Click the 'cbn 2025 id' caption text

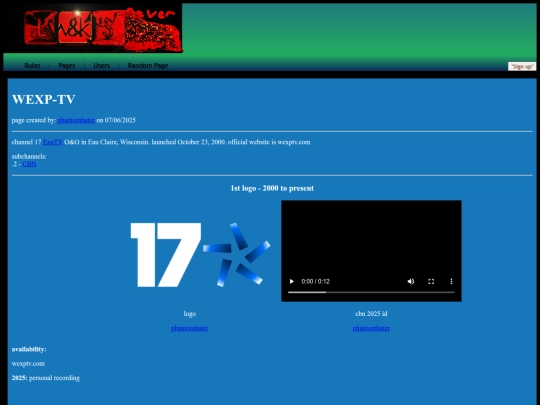coord(371,314)
